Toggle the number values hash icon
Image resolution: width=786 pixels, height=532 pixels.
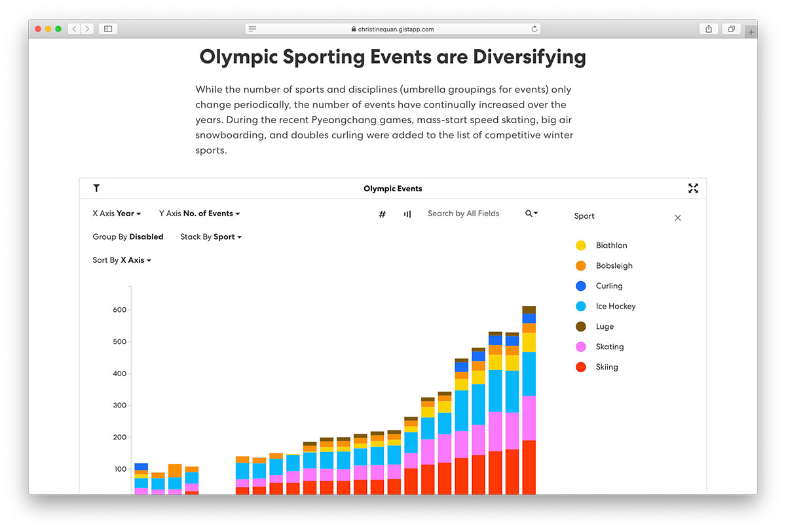click(x=383, y=214)
